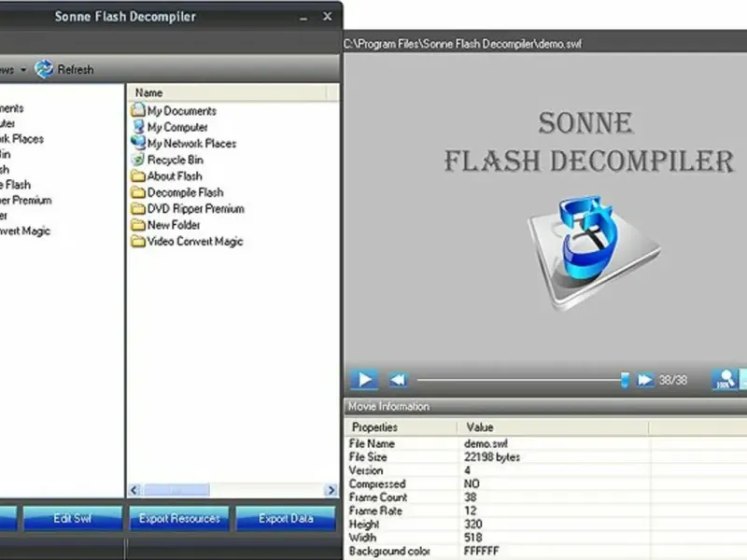Select the Decompile Flash folder icon
Viewport: 747px width, 560px height.
pyautogui.click(x=137, y=192)
